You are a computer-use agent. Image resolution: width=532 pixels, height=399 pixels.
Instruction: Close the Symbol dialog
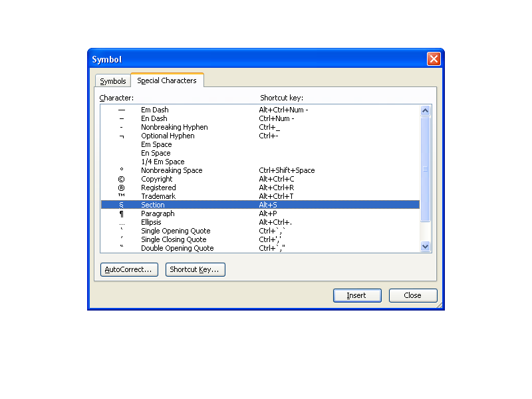[413, 295]
